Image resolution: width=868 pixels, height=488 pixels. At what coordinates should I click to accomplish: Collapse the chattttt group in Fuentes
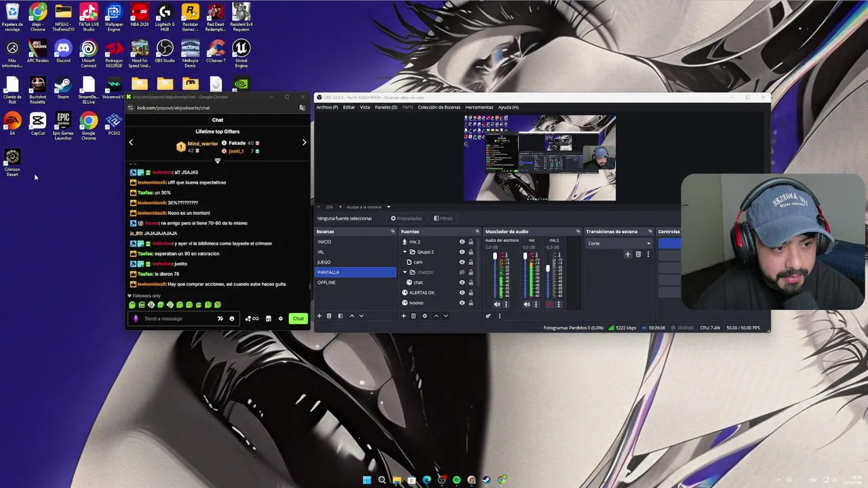(405, 272)
